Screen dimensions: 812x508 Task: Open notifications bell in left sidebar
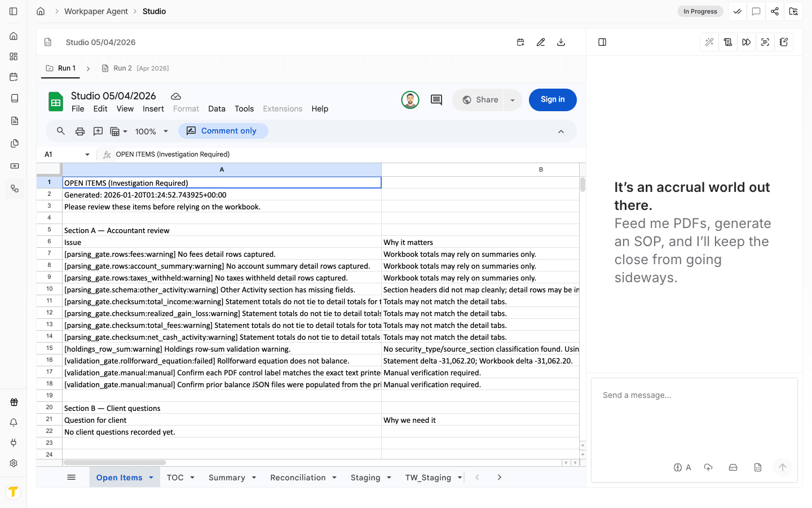click(14, 422)
